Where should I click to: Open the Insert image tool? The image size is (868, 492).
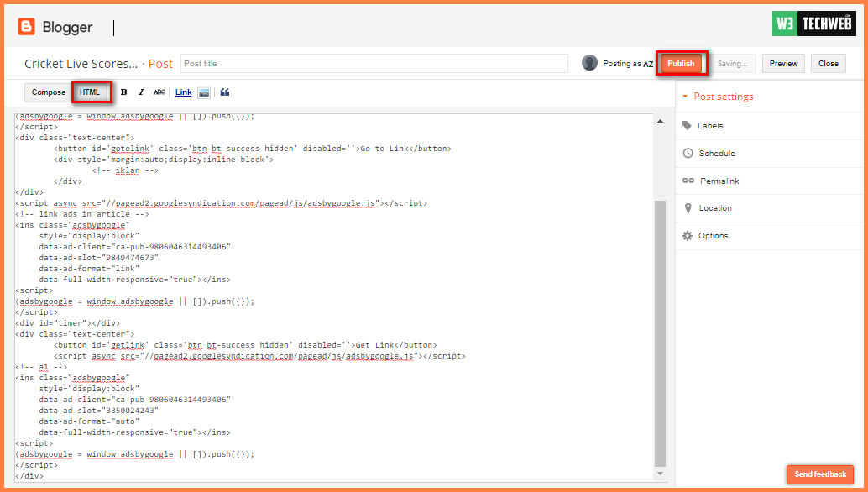pyautogui.click(x=204, y=92)
